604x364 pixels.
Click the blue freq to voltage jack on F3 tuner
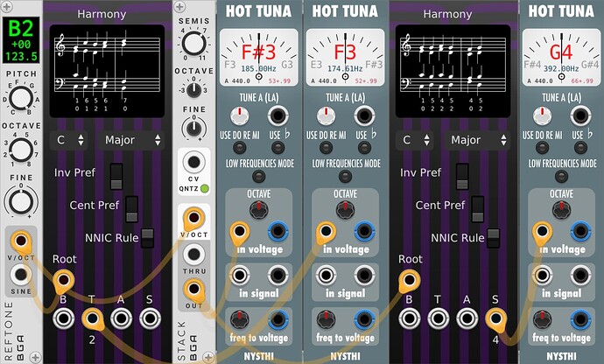pos(364,319)
